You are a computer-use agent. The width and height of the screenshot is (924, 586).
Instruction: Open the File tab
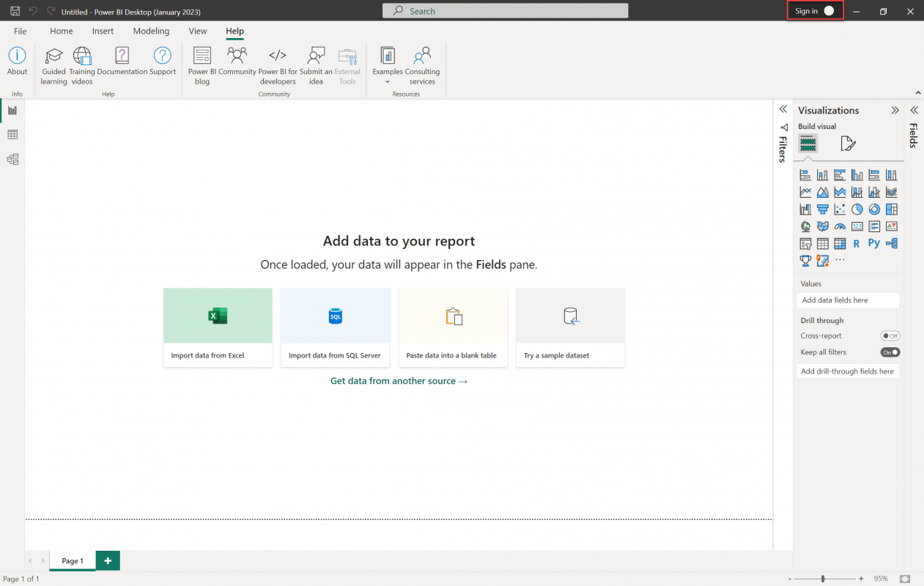[x=21, y=31]
